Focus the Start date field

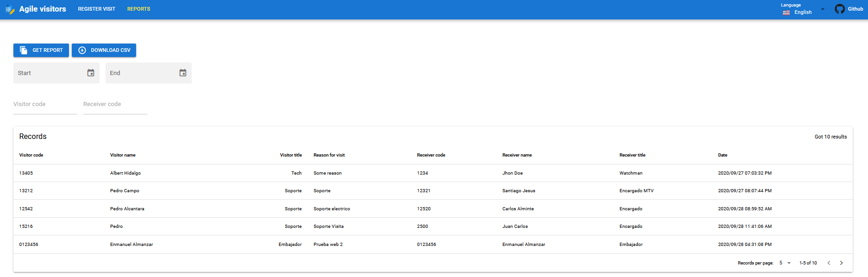coord(56,73)
